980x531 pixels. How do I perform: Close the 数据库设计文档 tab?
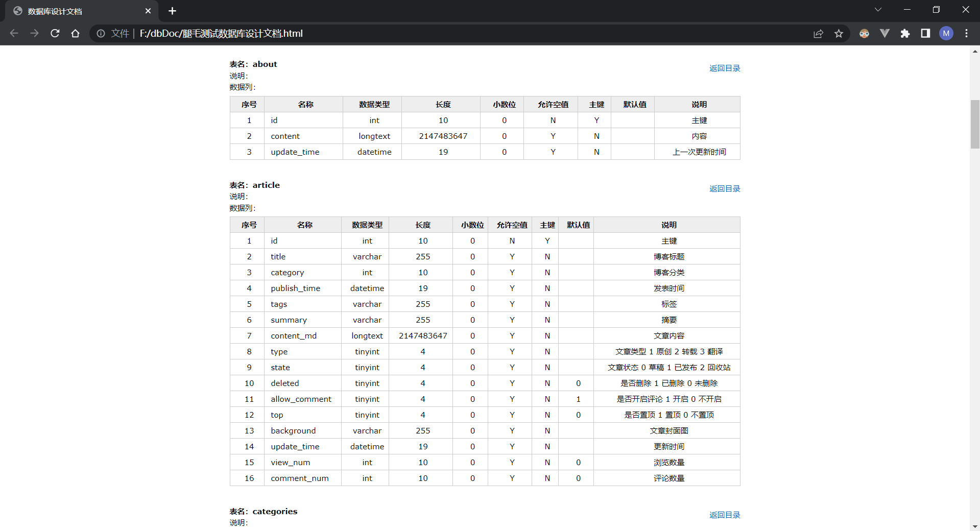tap(148, 11)
